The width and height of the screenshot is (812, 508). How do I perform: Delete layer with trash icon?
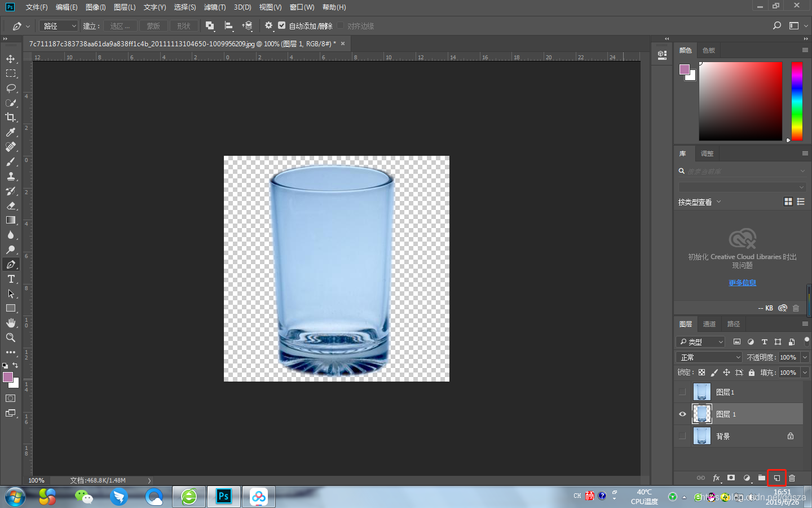(792, 478)
